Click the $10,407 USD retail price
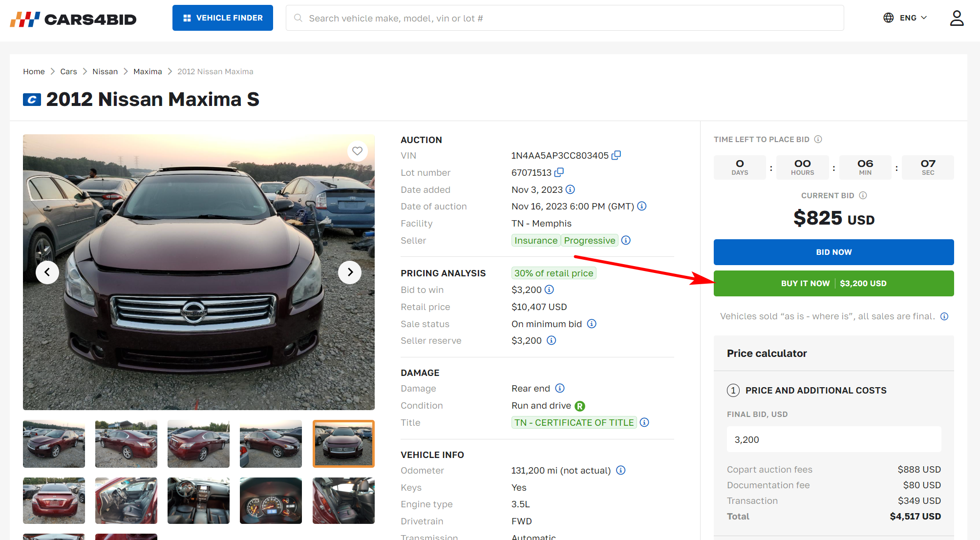980x540 pixels. [x=539, y=307]
